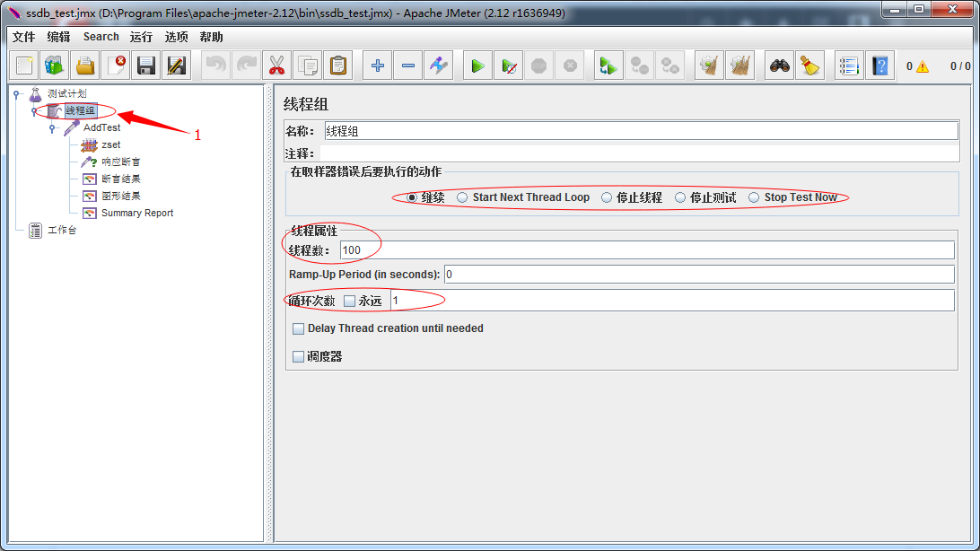Collapse the 测试计划 tree node
The width and height of the screenshot is (980, 551).
coord(17,94)
